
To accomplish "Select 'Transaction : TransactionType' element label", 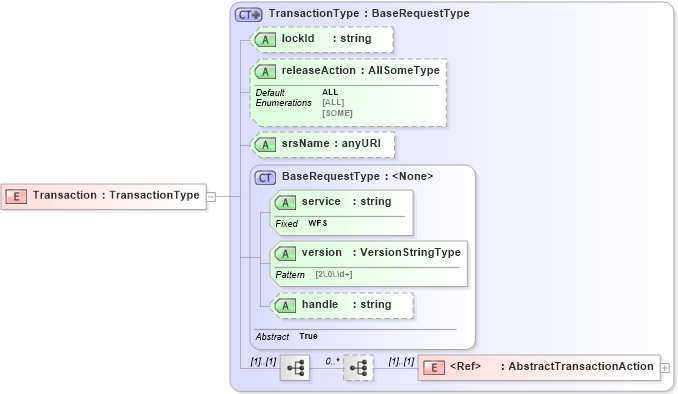I will [x=116, y=195].
